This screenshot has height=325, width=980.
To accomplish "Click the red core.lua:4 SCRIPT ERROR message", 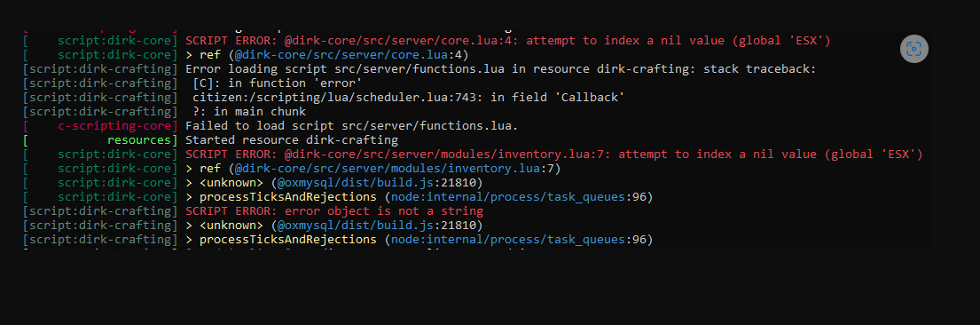I will [508, 41].
